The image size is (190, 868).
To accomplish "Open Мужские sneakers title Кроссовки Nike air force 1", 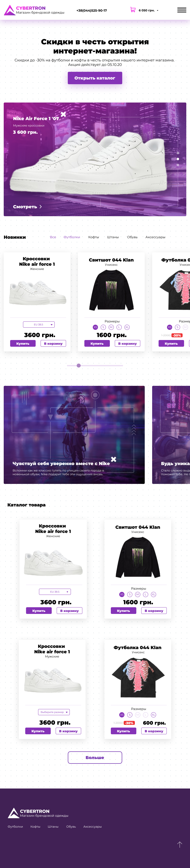I will coord(52,649).
